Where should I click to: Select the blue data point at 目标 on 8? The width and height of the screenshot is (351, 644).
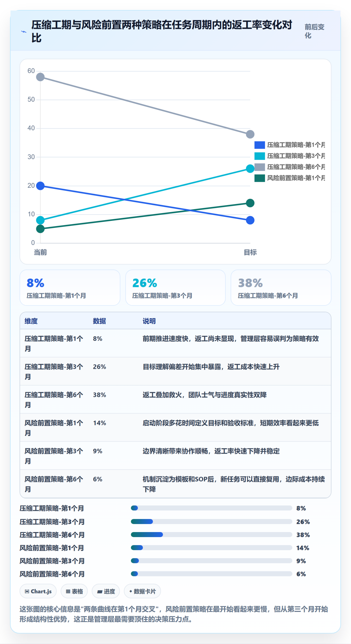pos(250,220)
